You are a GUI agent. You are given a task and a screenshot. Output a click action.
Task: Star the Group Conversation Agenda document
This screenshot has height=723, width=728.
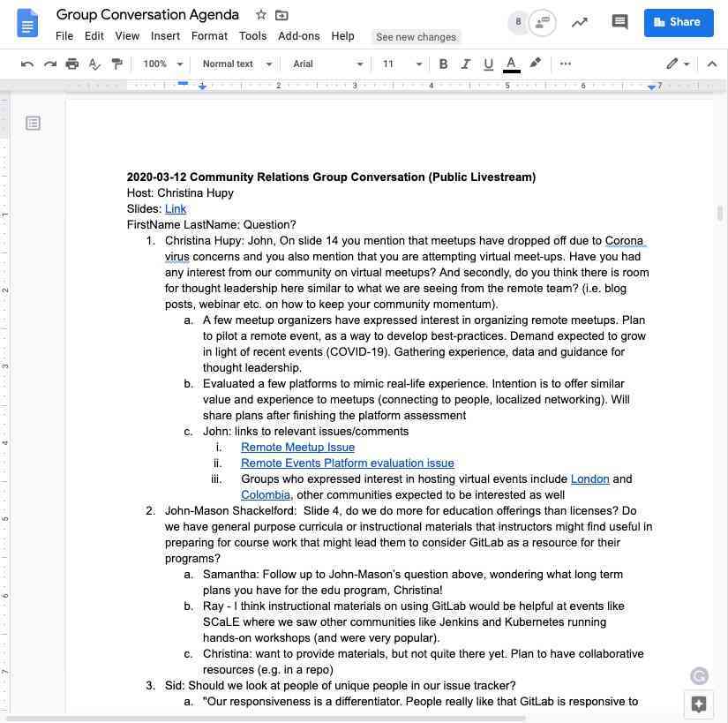(x=260, y=14)
